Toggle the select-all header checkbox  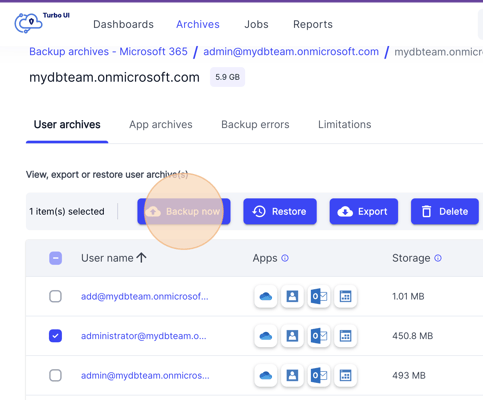[x=56, y=258]
